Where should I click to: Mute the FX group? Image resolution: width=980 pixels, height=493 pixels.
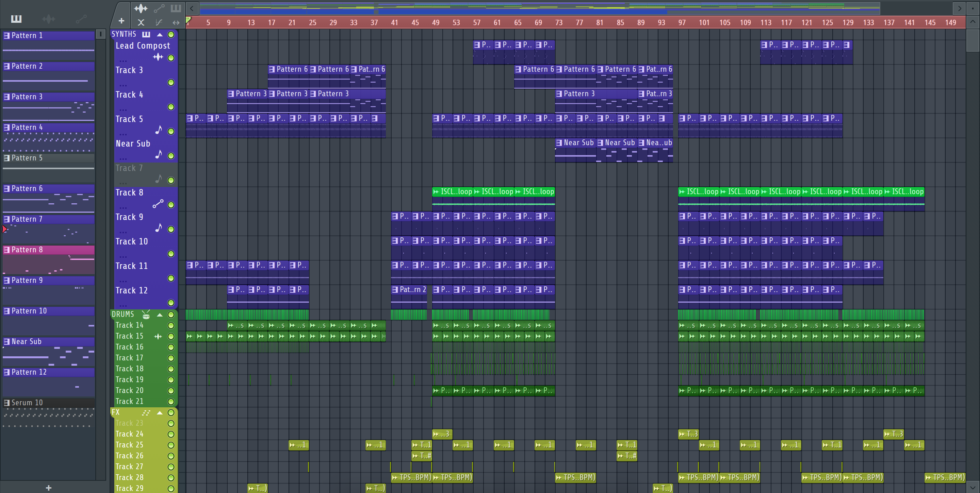[x=171, y=412]
